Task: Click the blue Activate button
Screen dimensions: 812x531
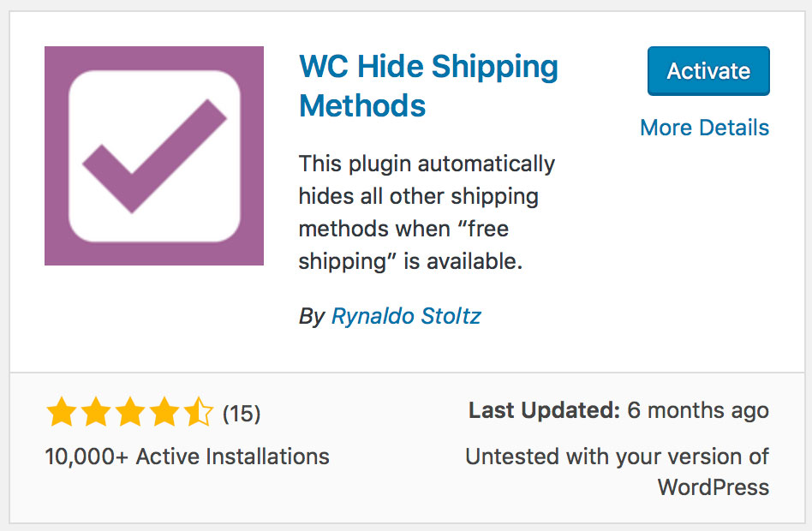Action: click(708, 71)
